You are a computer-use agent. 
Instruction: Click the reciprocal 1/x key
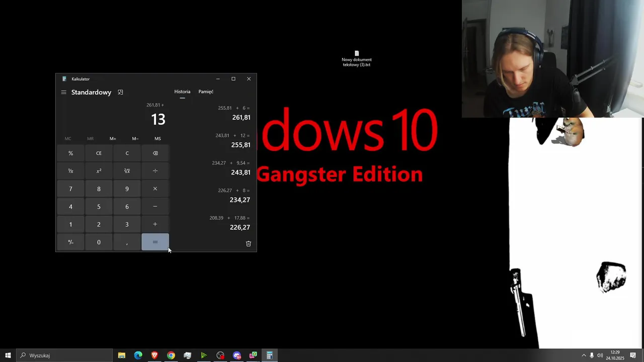coord(70,171)
